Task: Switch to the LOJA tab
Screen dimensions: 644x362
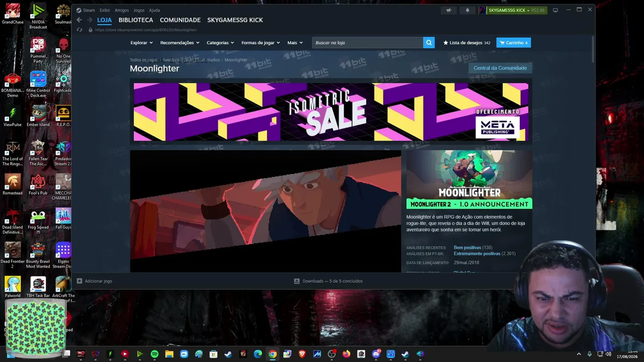Action: (x=105, y=20)
